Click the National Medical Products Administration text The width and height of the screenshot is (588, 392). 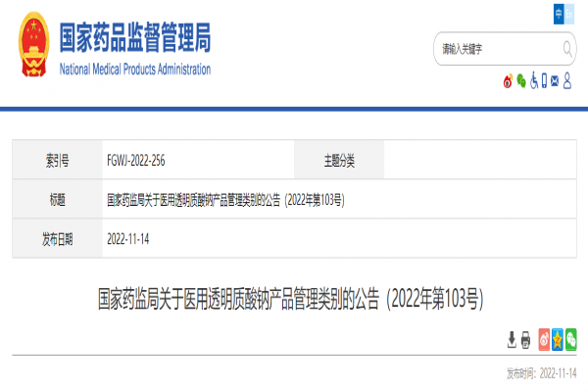pos(135,69)
